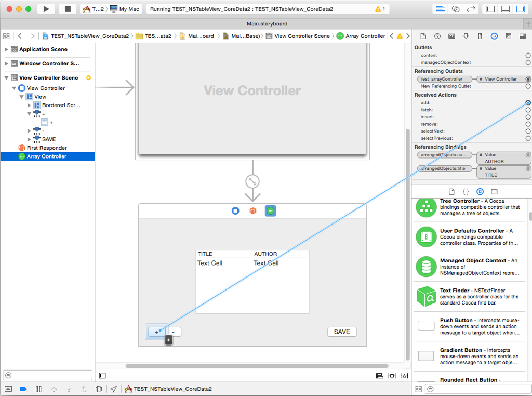Expand the SAVE button outline item
The height and width of the screenshot is (396, 532).
click(29, 139)
